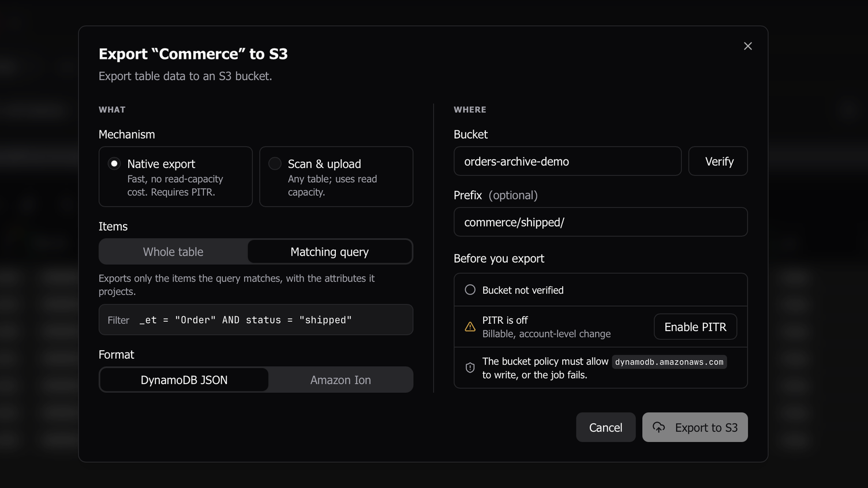This screenshot has height=488, width=868.
Task: Click the "Export table data to an S3 bucket." subtitle
Action: tap(185, 76)
